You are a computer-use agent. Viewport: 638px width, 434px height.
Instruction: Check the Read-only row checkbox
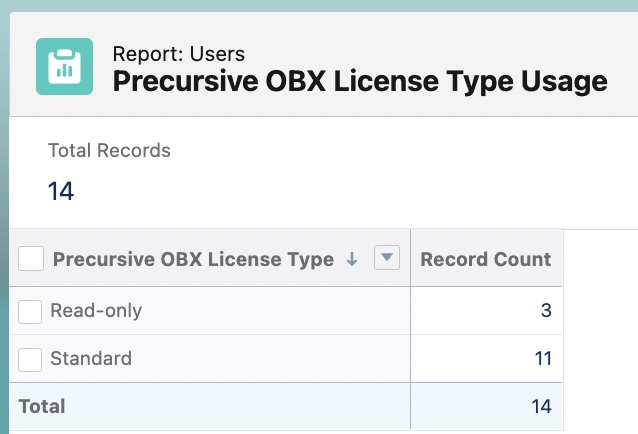click(30, 312)
